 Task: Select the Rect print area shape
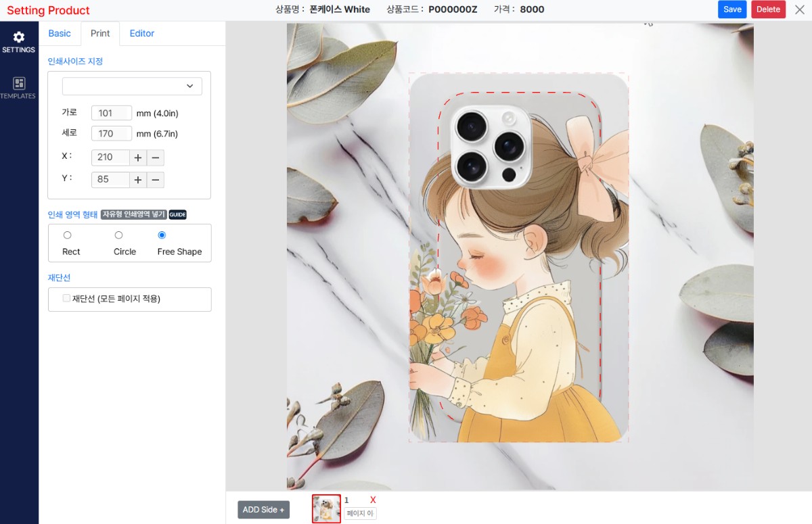click(x=67, y=235)
